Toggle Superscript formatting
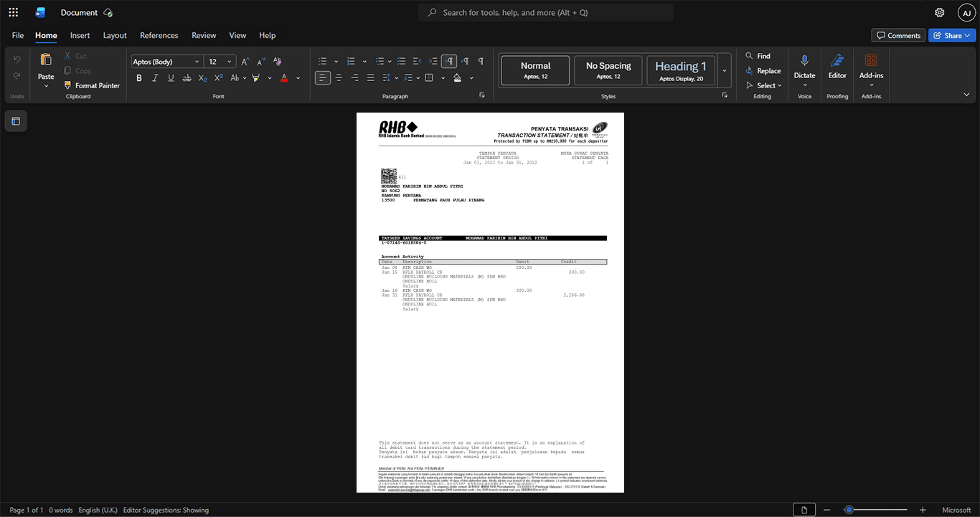Image resolution: width=980 pixels, height=517 pixels. [x=218, y=77]
